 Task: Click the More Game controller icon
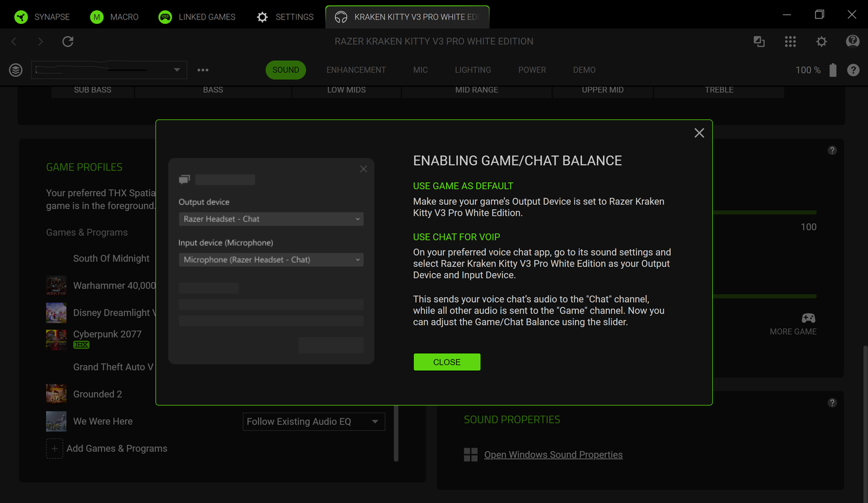tap(808, 318)
